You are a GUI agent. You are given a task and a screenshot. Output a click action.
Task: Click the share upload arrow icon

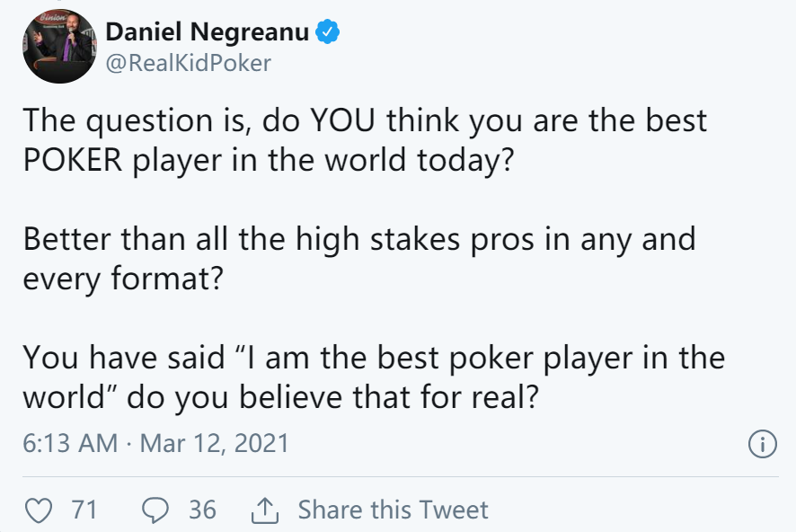(x=265, y=510)
